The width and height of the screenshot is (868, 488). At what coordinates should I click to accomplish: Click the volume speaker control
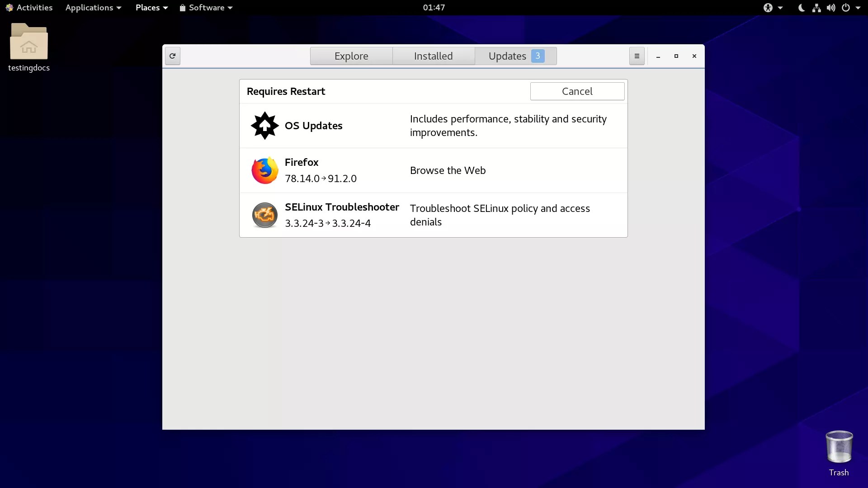coord(831,8)
